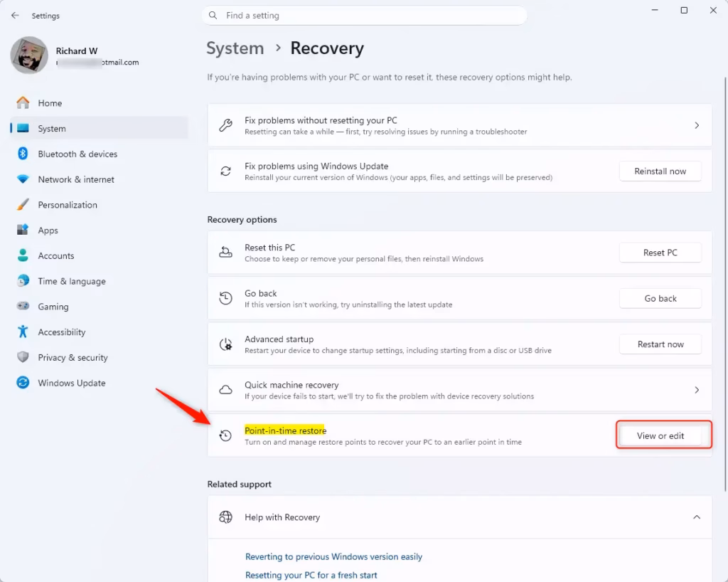
Task: Click the back arrow in Settings header
Action: tap(15, 16)
